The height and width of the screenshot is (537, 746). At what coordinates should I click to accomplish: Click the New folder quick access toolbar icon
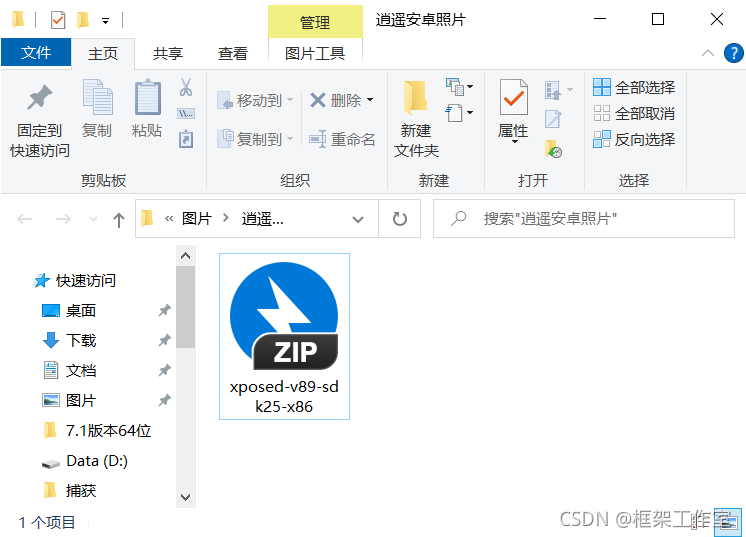tap(83, 20)
